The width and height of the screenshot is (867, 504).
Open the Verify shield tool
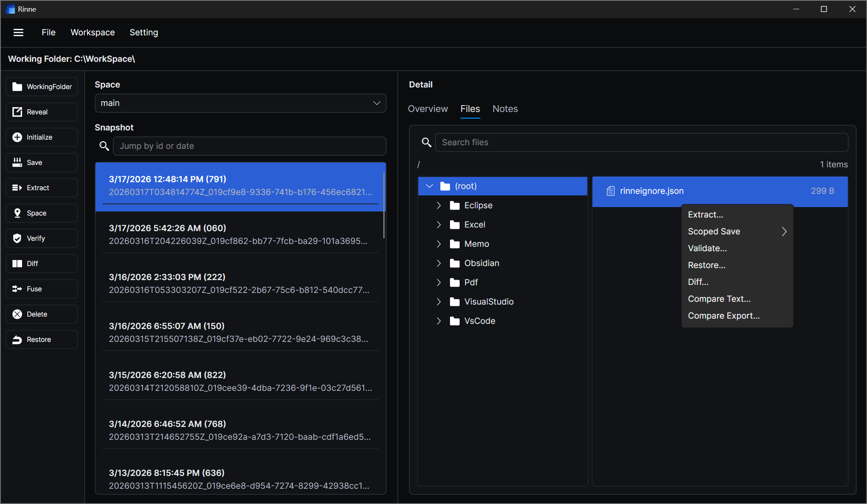click(x=18, y=238)
